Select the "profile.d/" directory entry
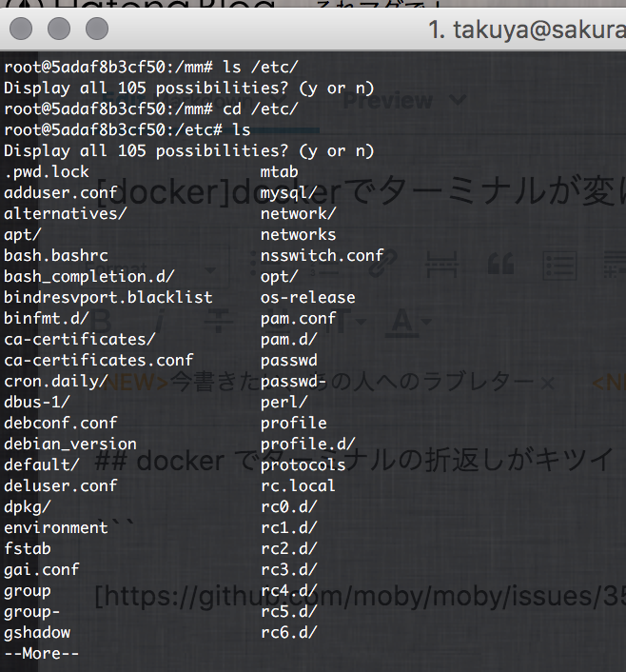Screen dimensions: 626x672 pyautogui.click(x=308, y=445)
